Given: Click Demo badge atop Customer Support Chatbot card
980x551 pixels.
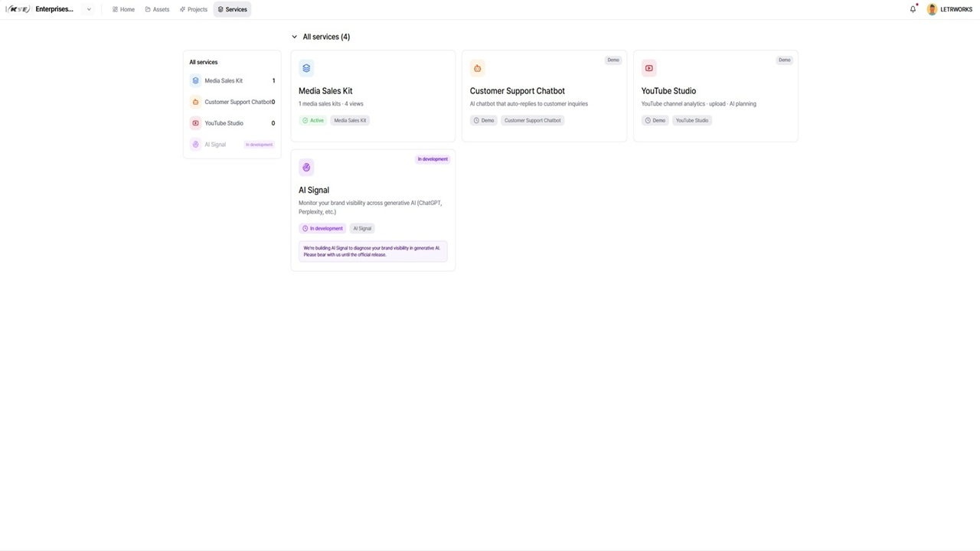Looking at the screenshot, I should [613, 60].
